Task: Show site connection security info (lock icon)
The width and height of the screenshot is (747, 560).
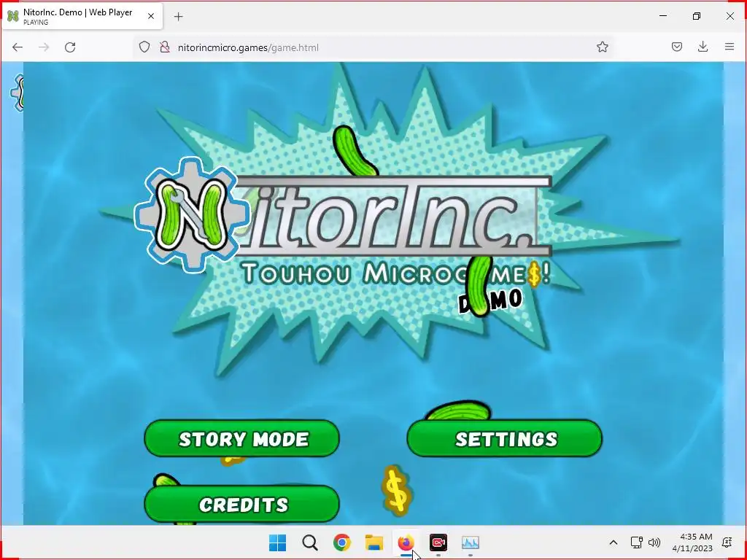Action: [x=165, y=47]
